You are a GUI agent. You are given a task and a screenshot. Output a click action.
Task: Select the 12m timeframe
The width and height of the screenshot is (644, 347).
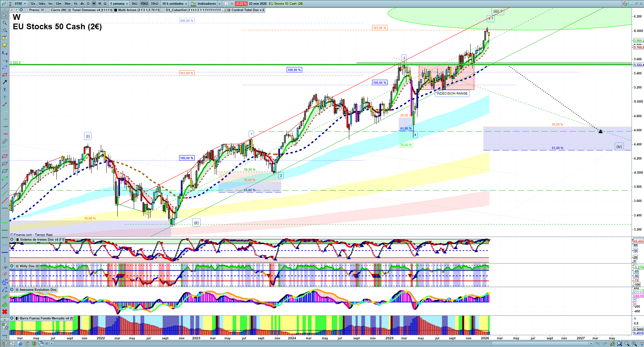tap(58, 4)
